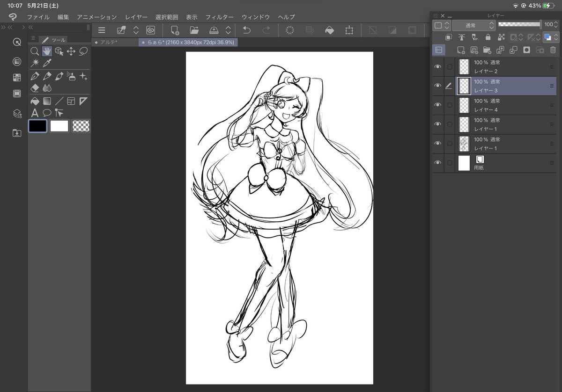562x392 pixels.
Task: Click the Undo arrow in command bar
Action: click(246, 30)
